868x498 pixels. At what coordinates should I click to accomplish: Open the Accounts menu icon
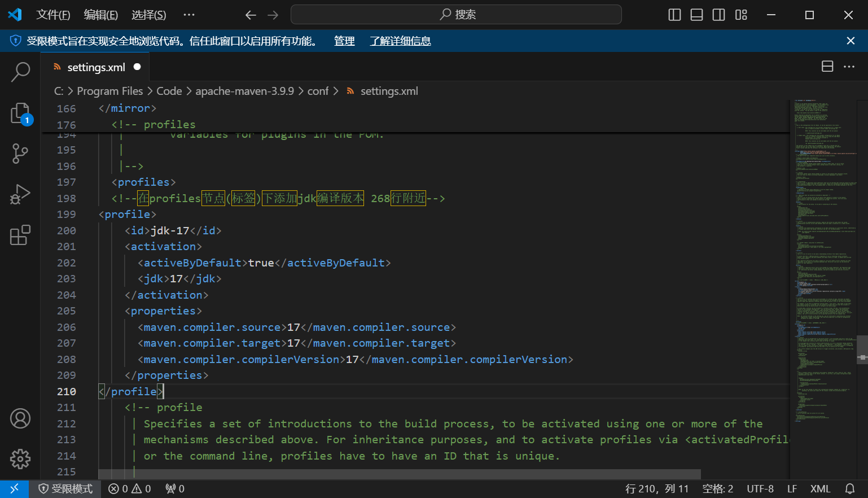20,418
